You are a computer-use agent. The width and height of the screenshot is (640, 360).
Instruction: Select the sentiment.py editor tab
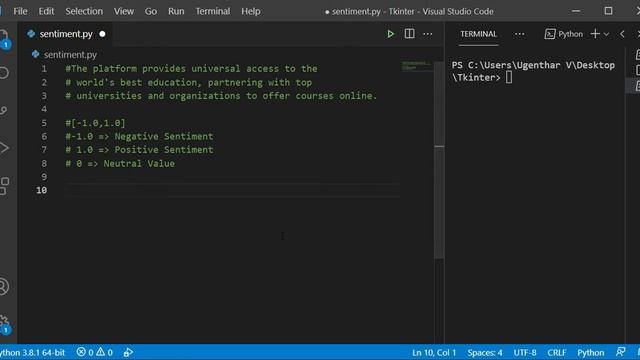tap(65, 34)
